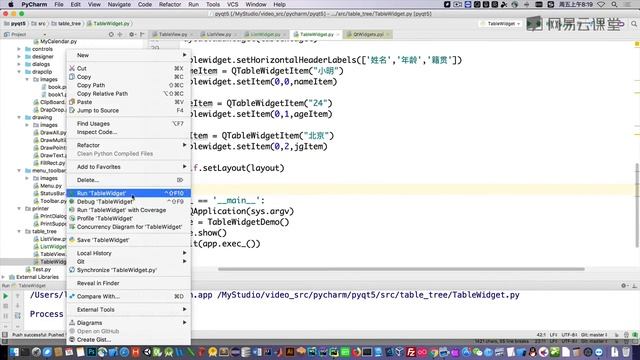640x360 pixels.
Task: Switch to QtWidgets.pyi editor tab
Action: (368, 35)
